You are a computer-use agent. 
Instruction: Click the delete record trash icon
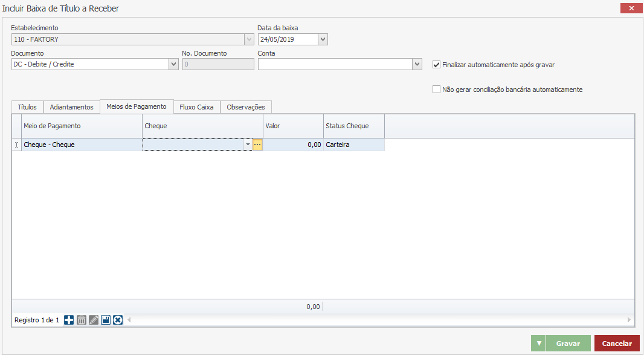[x=82, y=320]
